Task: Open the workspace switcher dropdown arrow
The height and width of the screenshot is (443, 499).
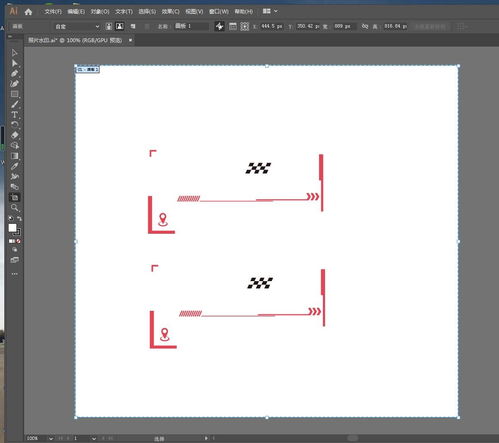Action: (x=276, y=11)
